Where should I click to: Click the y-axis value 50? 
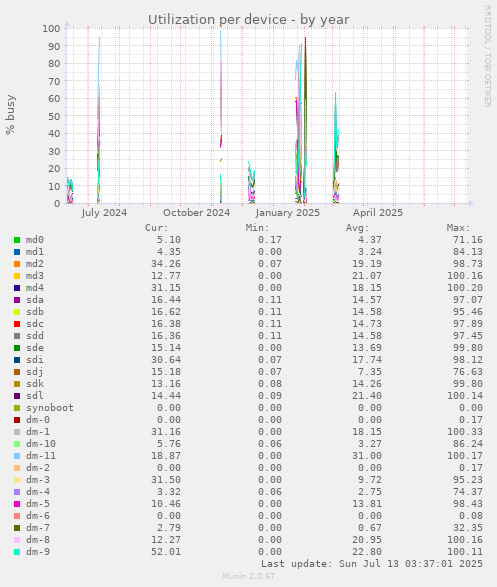[x=54, y=116]
